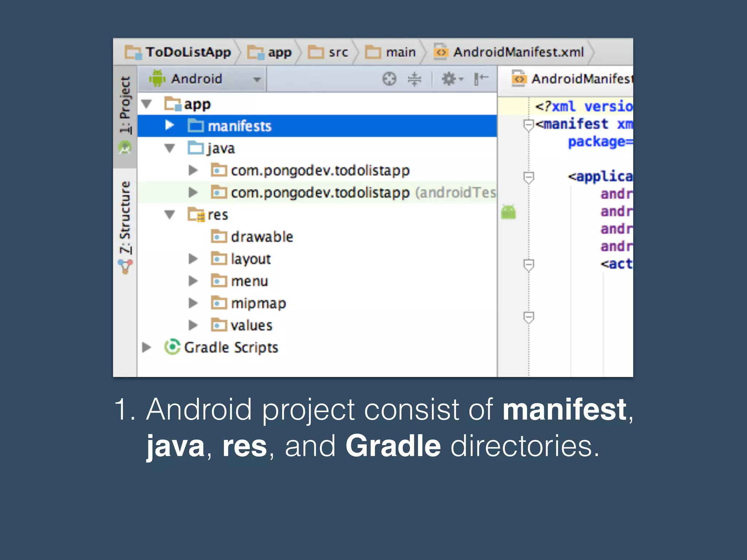Viewport: 747px width, 560px height.
Task: Click the AndroidManifest.xml breadcrumb
Action: (509, 52)
